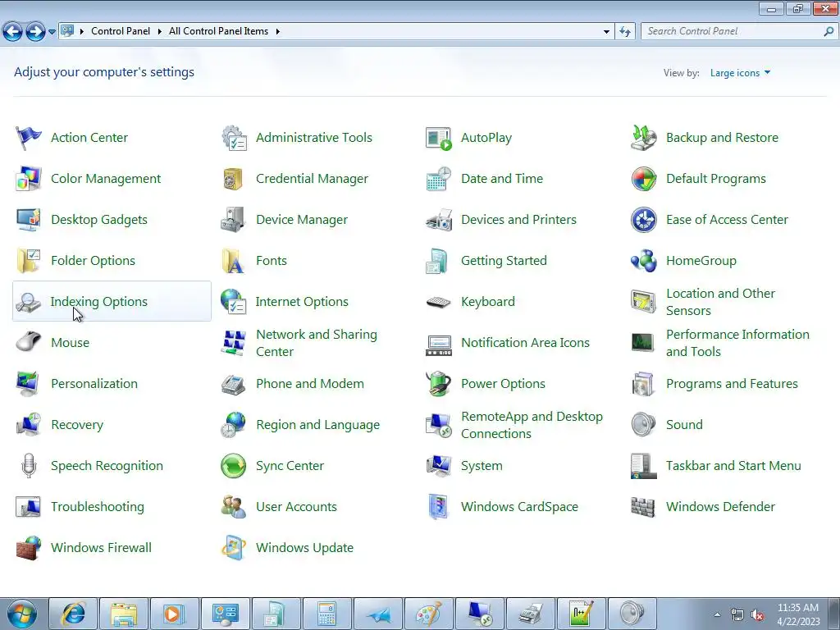Open the Action Center flag icon
This screenshot has width=840, height=630.
click(29, 138)
